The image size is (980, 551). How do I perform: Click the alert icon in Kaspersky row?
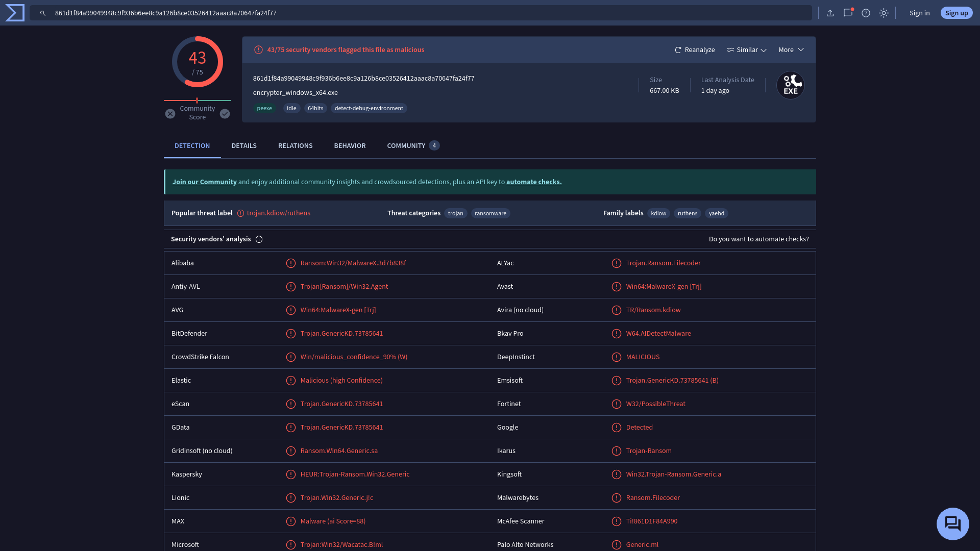click(x=291, y=474)
